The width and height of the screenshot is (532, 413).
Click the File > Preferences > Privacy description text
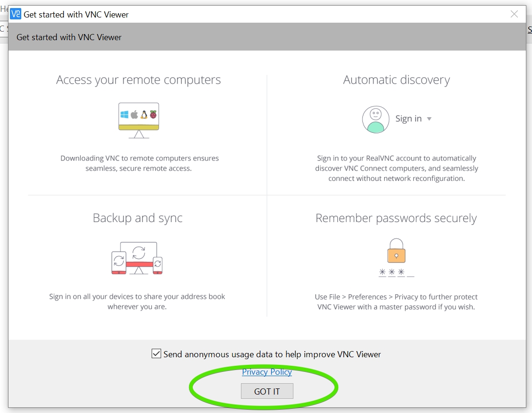point(396,302)
